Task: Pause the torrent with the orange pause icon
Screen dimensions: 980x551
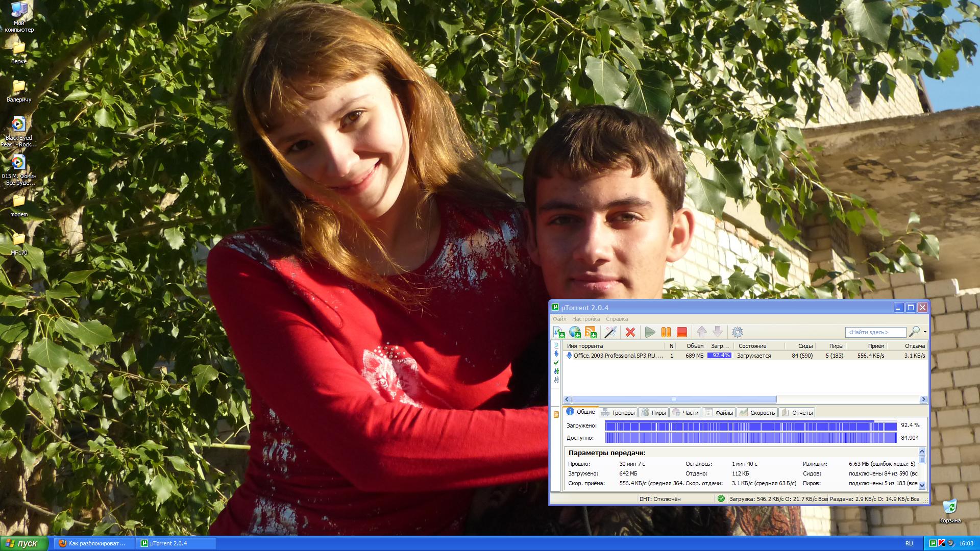Action: pos(666,332)
